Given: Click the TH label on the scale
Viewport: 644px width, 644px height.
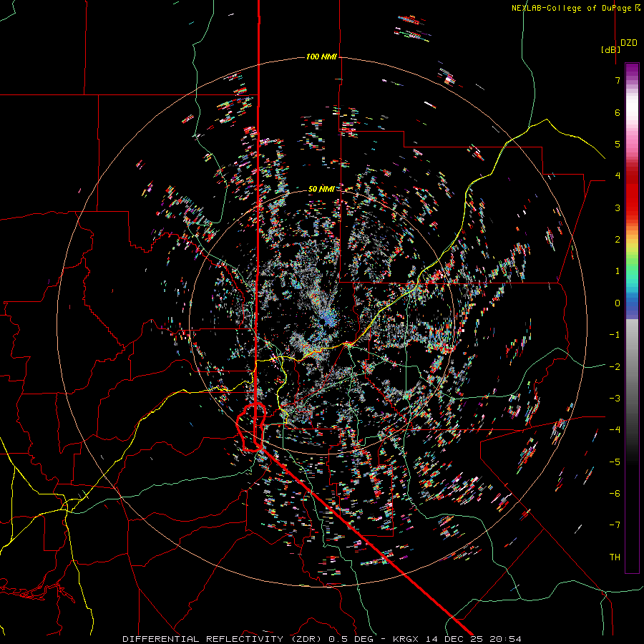Looking at the screenshot, I should 615,557.
